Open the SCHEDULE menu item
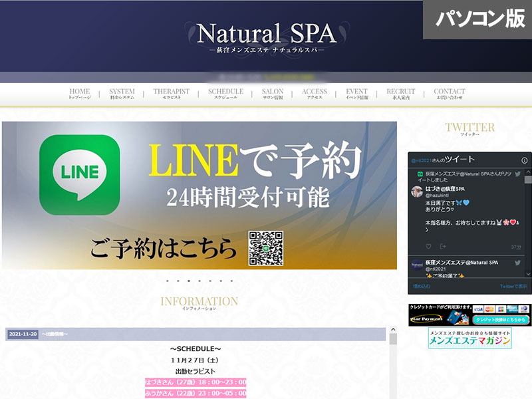Viewport: 532px width, 399px height. point(225,94)
